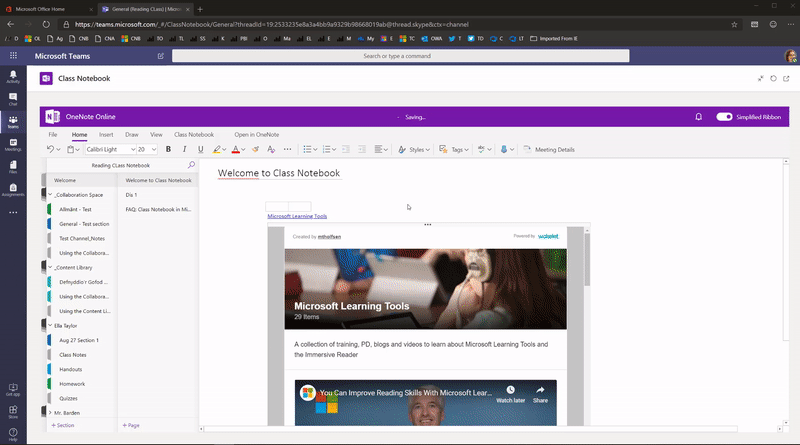Collapse the _Collaboration Space section group

tap(50, 194)
